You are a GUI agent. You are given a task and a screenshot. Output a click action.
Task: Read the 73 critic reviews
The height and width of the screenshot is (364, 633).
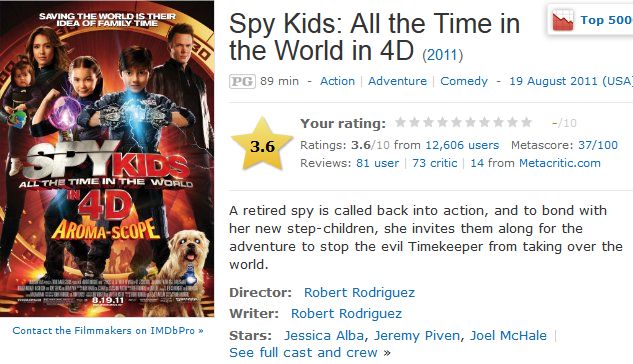pyautogui.click(x=434, y=163)
